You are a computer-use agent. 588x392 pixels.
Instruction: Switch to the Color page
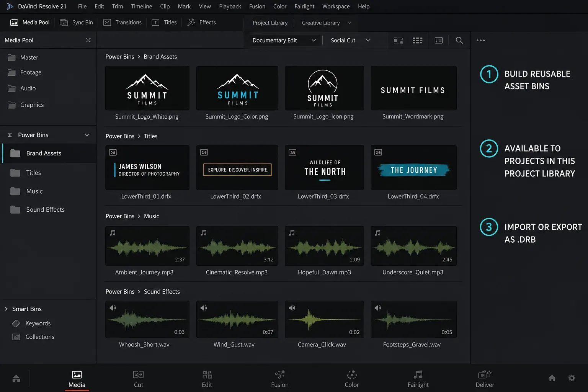click(352, 379)
